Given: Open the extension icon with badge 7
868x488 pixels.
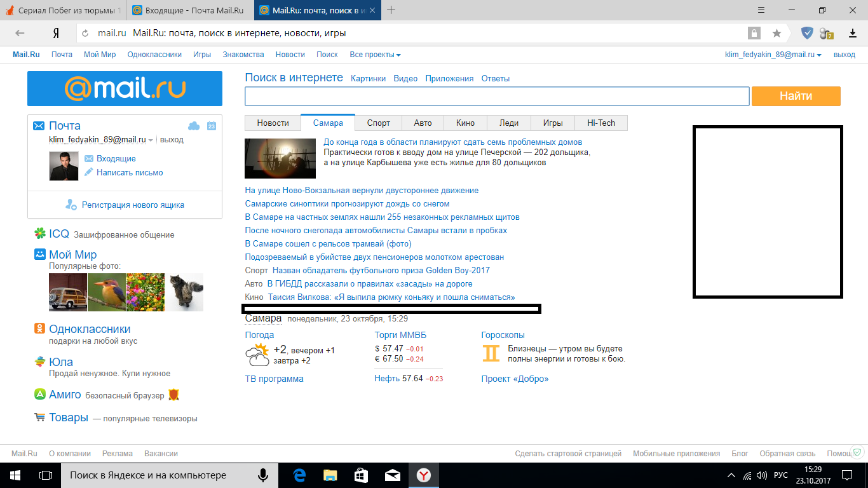Looking at the screenshot, I should tap(826, 33).
